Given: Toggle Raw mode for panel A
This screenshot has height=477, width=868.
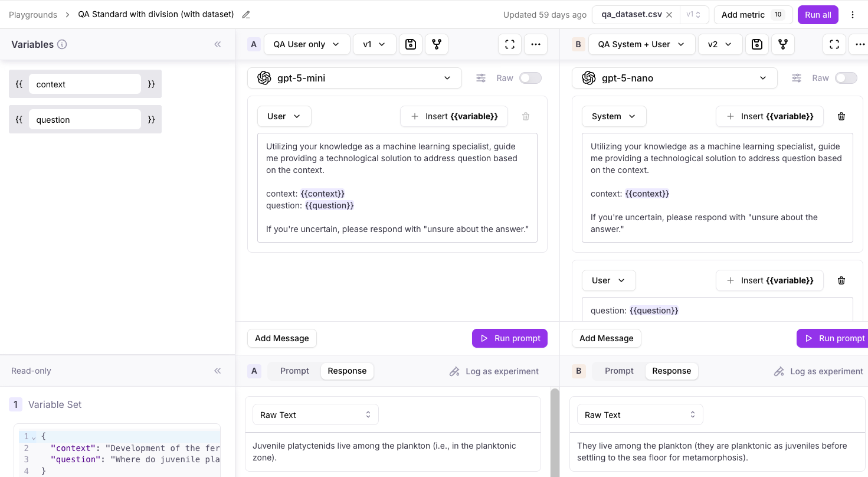Looking at the screenshot, I should coord(530,78).
